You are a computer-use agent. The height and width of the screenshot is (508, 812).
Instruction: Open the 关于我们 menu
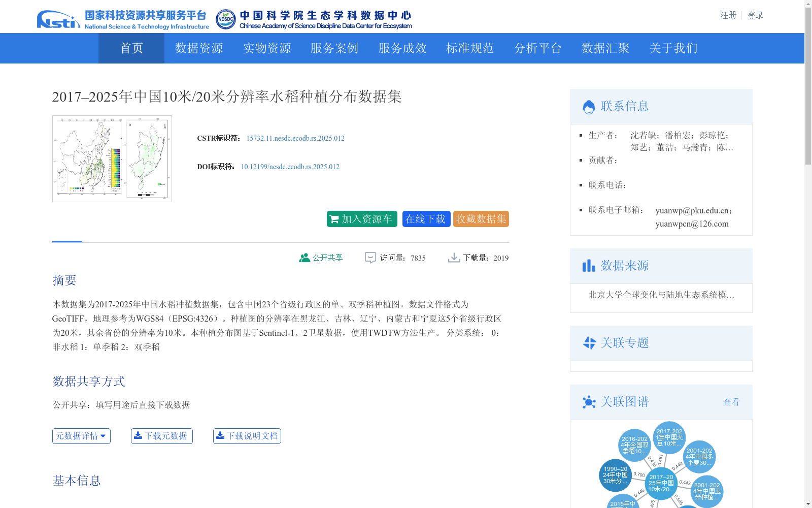(673, 48)
